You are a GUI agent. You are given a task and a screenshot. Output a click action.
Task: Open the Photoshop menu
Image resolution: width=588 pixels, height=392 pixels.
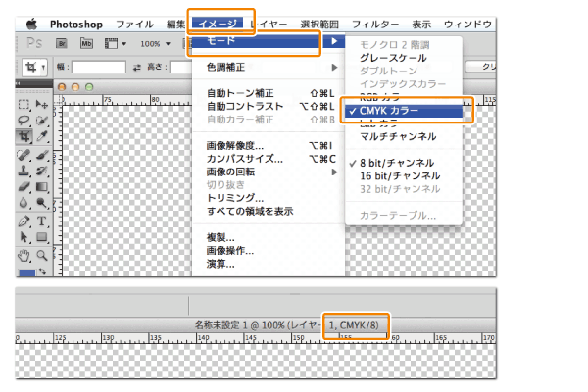[x=76, y=24]
